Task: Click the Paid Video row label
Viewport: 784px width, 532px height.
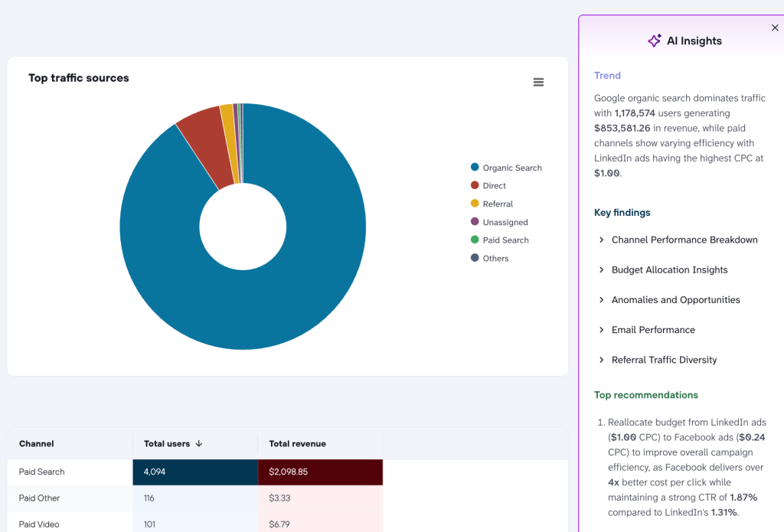Action: 39,524
